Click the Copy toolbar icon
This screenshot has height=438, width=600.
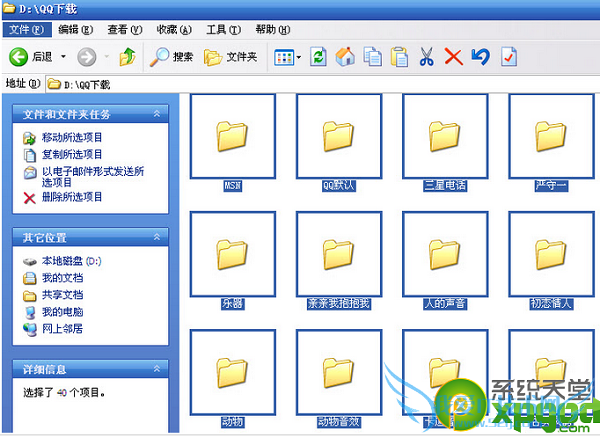pos(372,57)
